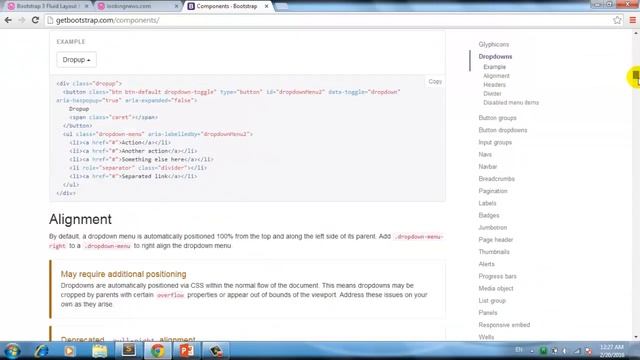Open Alerts in sidebar navigation
640x360 pixels.
486,264
